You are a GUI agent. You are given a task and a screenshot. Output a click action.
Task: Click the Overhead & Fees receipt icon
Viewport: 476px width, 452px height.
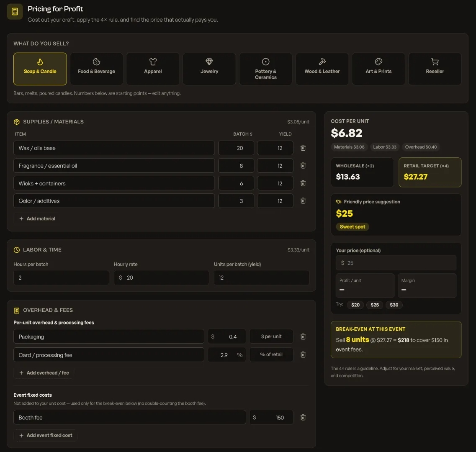[x=17, y=310]
